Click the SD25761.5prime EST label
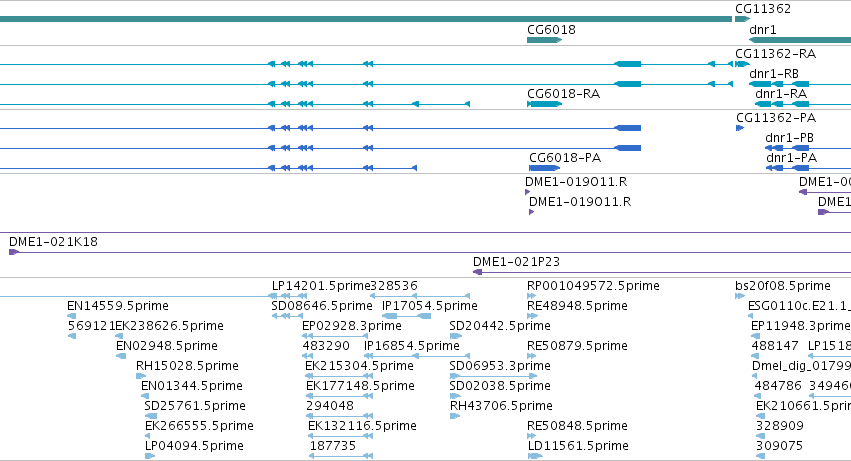 [195, 406]
